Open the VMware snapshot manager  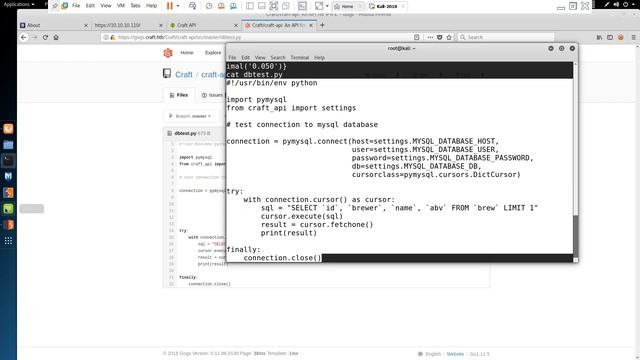[233, 6]
